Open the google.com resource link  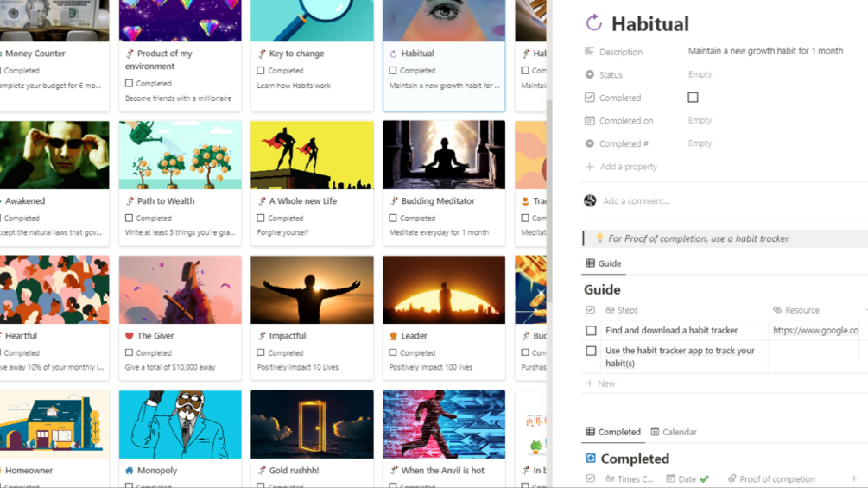[x=814, y=330]
